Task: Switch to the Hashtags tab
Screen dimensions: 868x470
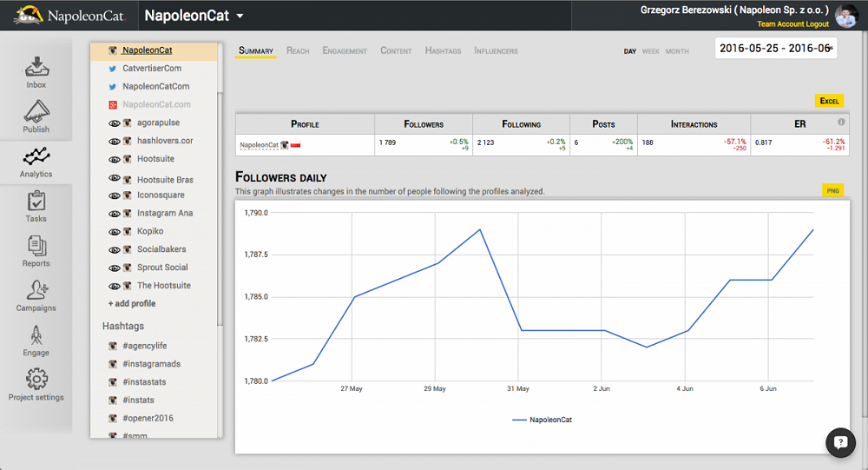Action: pyautogui.click(x=443, y=51)
